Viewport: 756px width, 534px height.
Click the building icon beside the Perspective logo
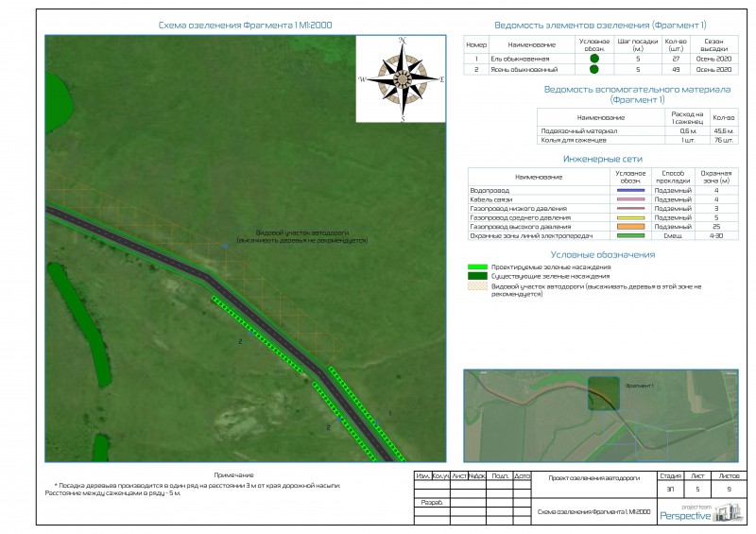[x=728, y=512]
